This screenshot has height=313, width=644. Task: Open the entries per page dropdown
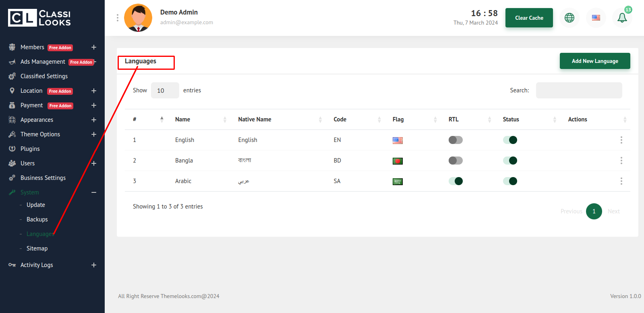[165, 90]
